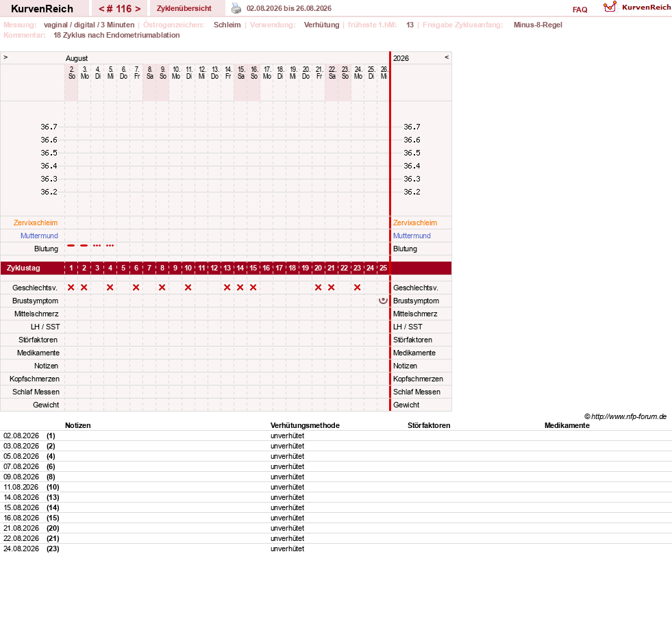Go to the previous cycle with the < arrow
The image size is (672, 630).
point(101,9)
